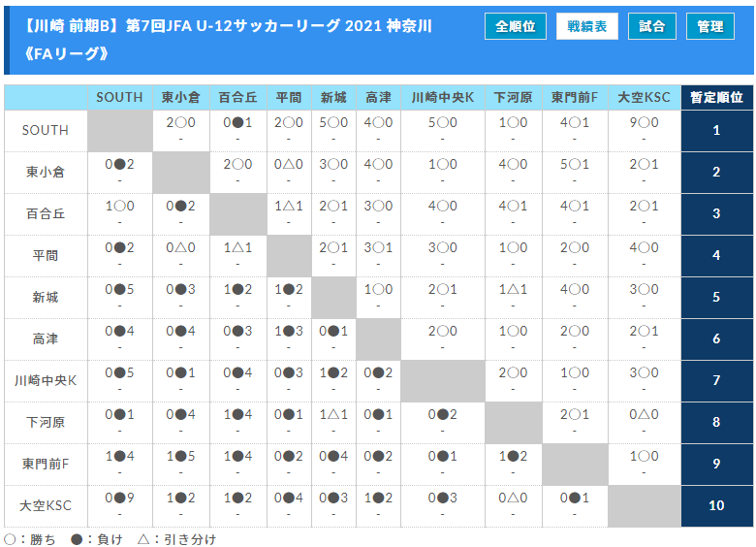
Task: Click the 大空KSC row label
Action: click(46, 505)
